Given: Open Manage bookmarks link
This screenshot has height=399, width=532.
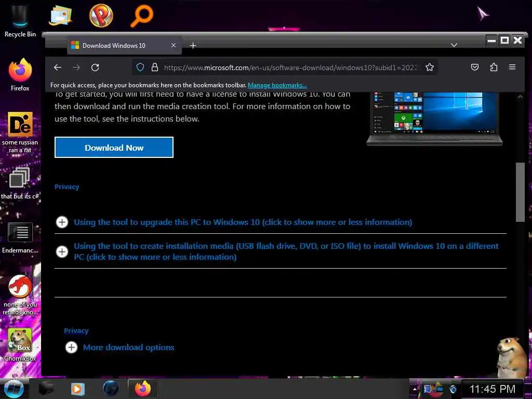Looking at the screenshot, I should pyautogui.click(x=277, y=85).
